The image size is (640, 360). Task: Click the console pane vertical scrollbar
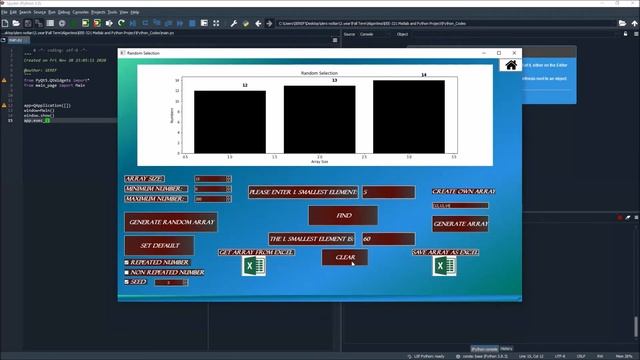coord(636,327)
